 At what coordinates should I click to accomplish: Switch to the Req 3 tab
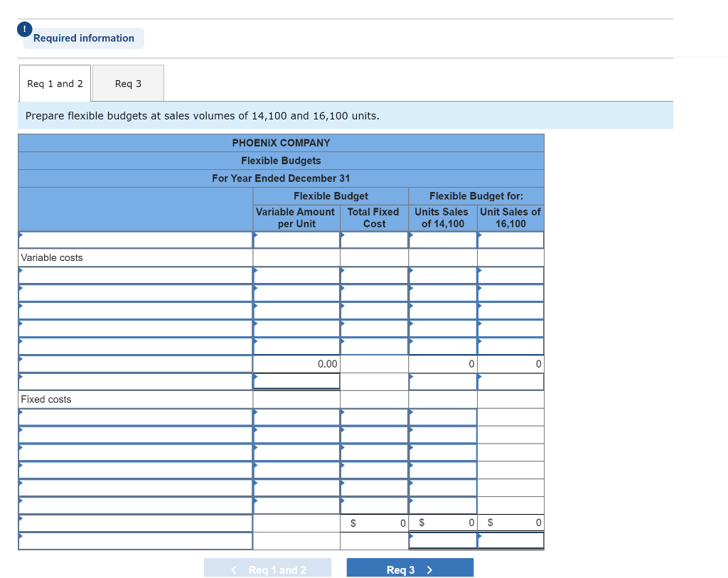pyautogui.click(x=127, y=83)
